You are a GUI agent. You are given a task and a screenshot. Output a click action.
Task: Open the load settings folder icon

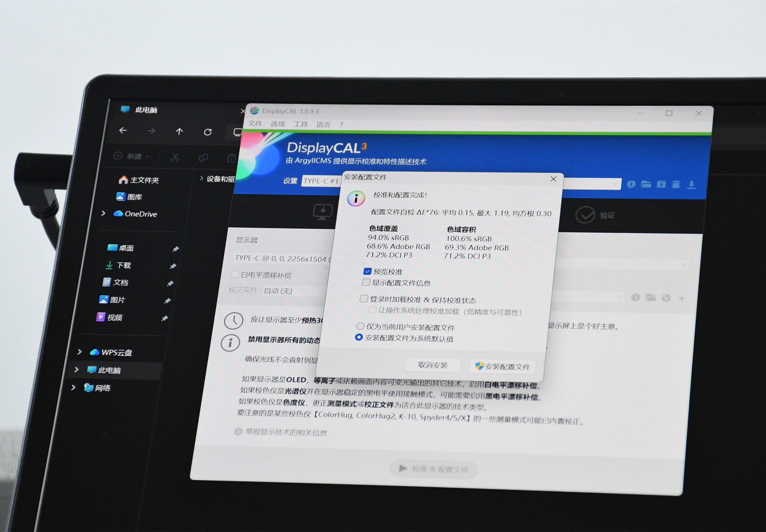pos(646,184)
